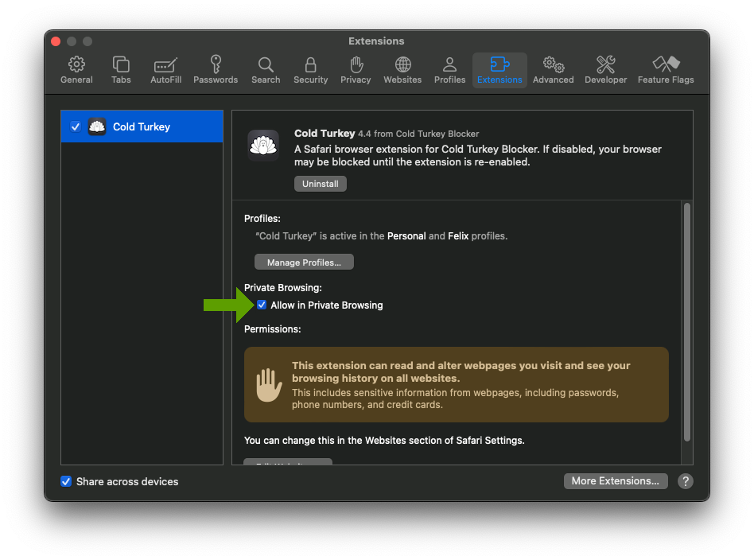Click the help question mark button
This screenshot has width=754, height=560.
[685, 481]
